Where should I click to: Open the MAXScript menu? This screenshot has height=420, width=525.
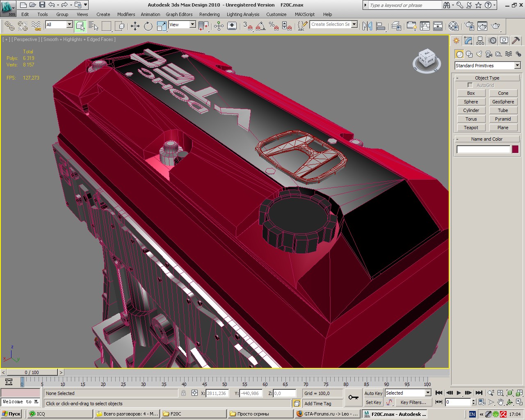[305, 14]
